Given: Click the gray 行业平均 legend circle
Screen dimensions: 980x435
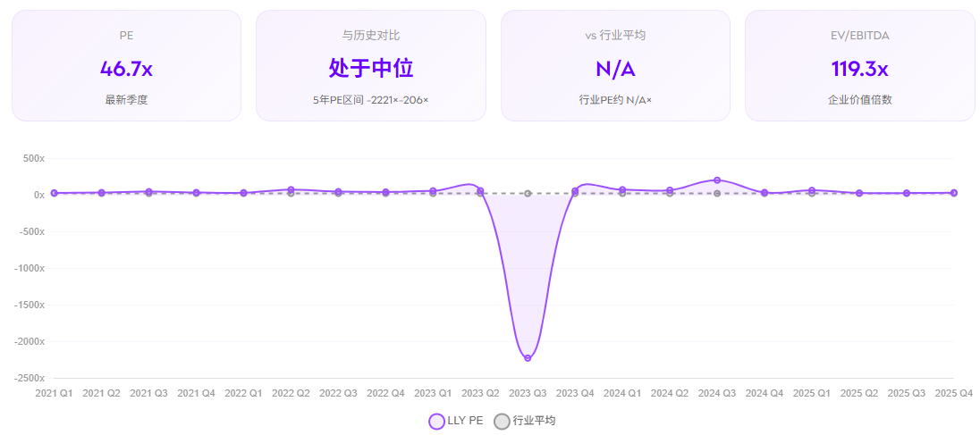Looking at the screenshot, I should (x=502, y=422).
